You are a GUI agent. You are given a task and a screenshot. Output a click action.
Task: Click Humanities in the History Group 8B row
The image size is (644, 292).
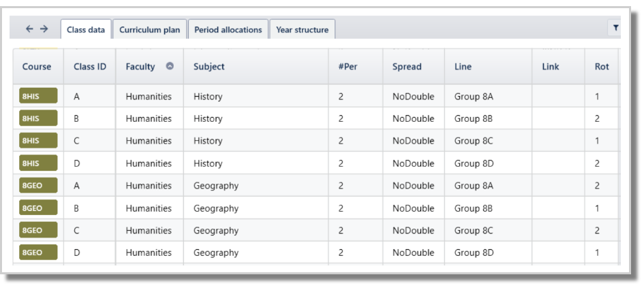click(x=149, y=119)
